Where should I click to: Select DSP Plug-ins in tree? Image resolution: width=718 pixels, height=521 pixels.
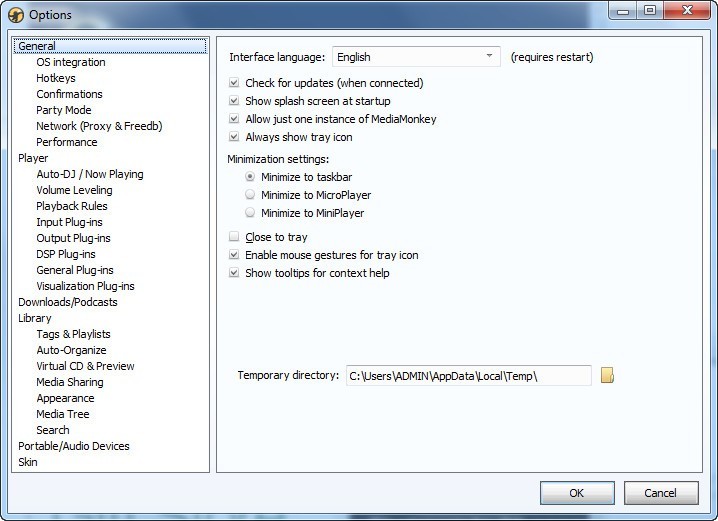click(66, 255)
